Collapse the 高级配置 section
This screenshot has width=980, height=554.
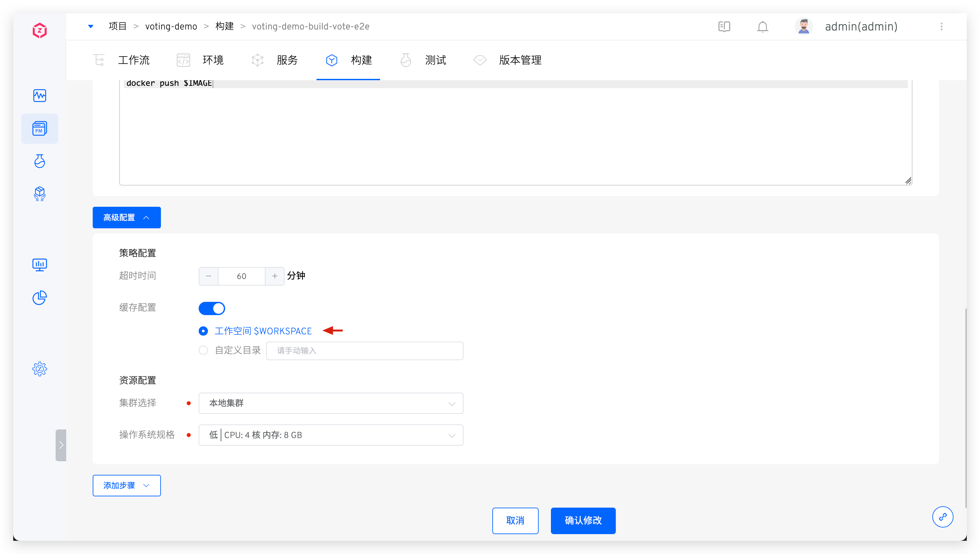click(x=126, y=217)
